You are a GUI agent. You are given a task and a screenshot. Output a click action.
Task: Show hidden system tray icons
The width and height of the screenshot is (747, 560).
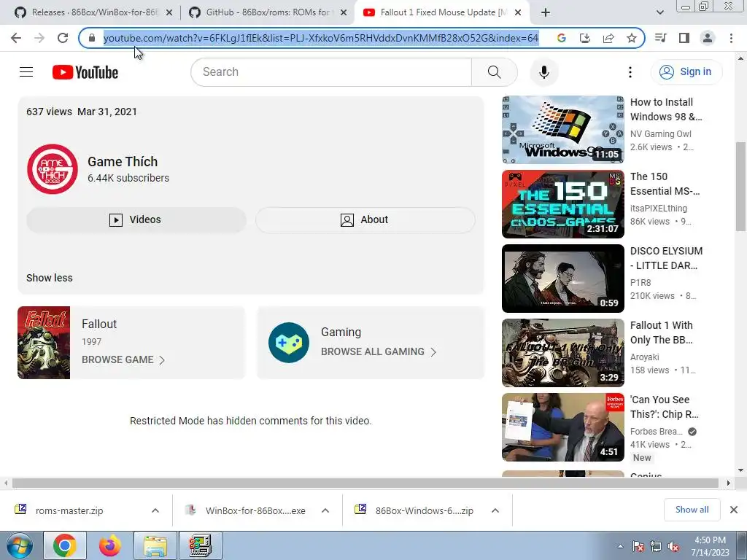620,547
